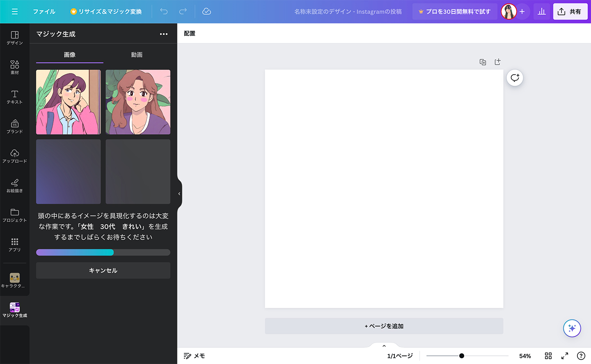The width and height of the screenshot is (591, 364).
Task: Open the ブランド brand panel
Action: point(15,126)
